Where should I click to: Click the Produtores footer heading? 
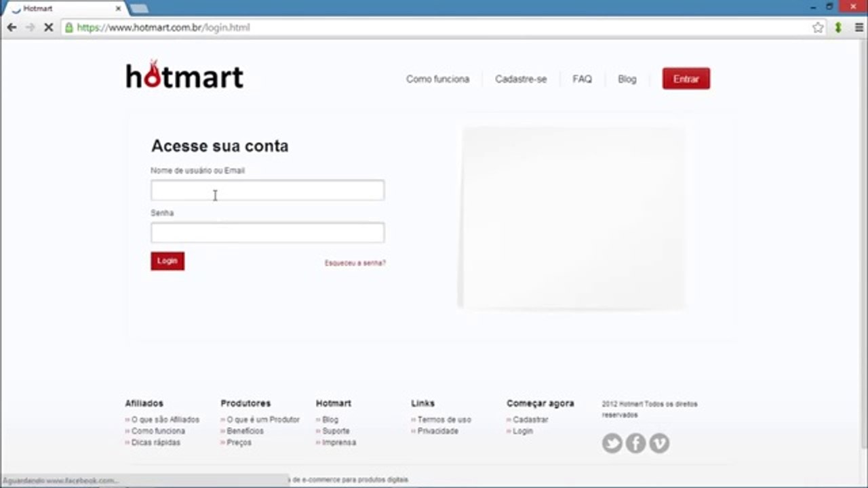click(x=245, y=403)
